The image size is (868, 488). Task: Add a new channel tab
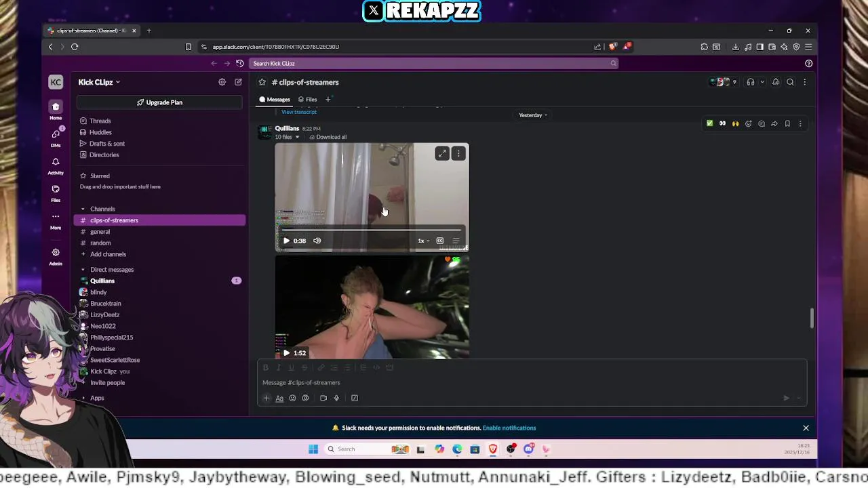[x=328, y=100]
